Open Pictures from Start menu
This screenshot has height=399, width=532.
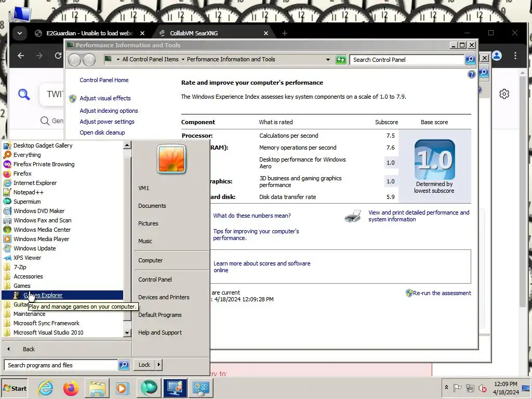148,223
